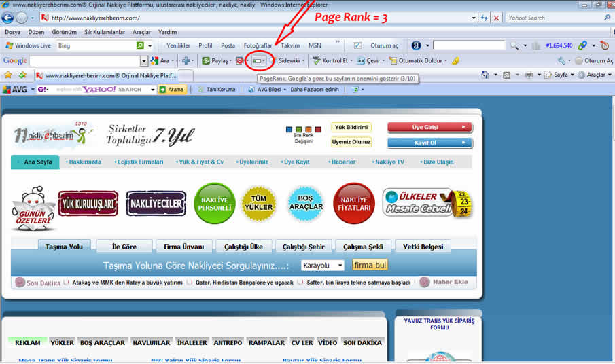Pick the blue site color swatch
Viewport: 615px width, 364px height.
pos(289,129)
